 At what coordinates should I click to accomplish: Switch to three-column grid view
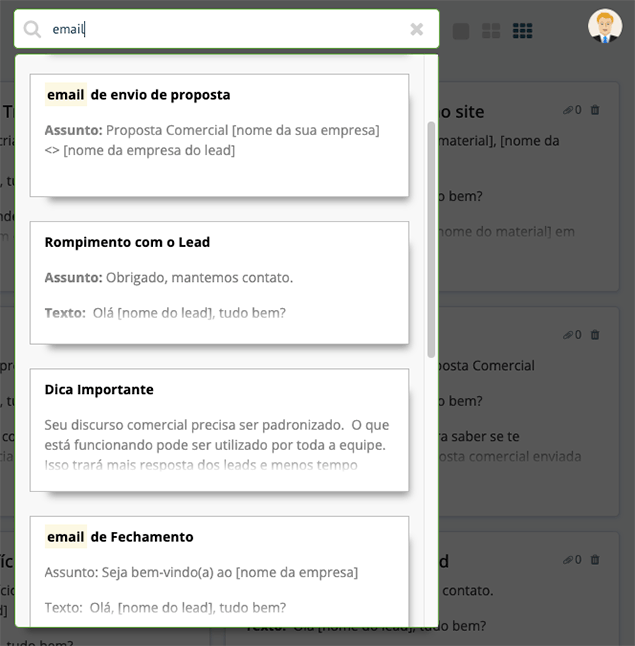(x=523, y=31)
